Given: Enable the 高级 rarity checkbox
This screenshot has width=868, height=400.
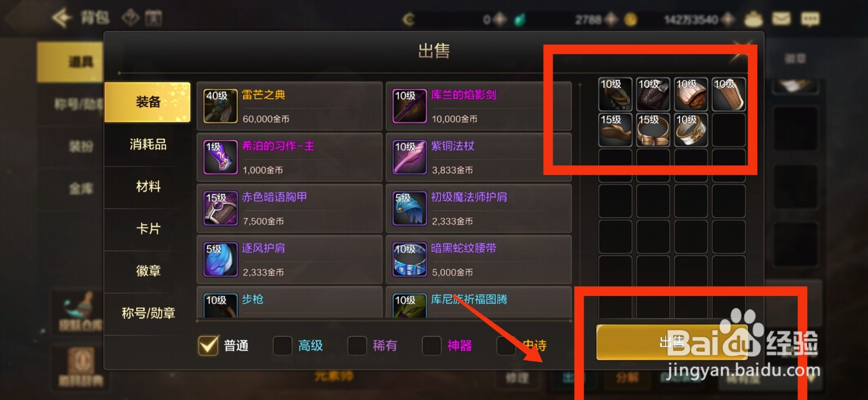Looking at the screenshot, I should (282, 345).
